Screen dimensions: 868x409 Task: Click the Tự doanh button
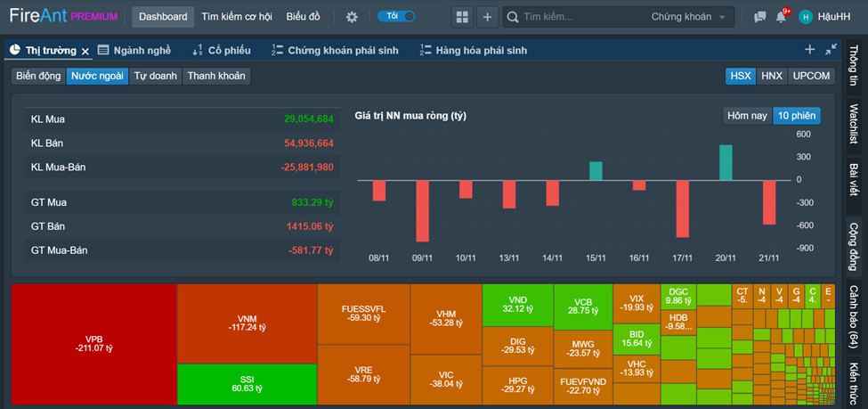[x=155, y=76]
